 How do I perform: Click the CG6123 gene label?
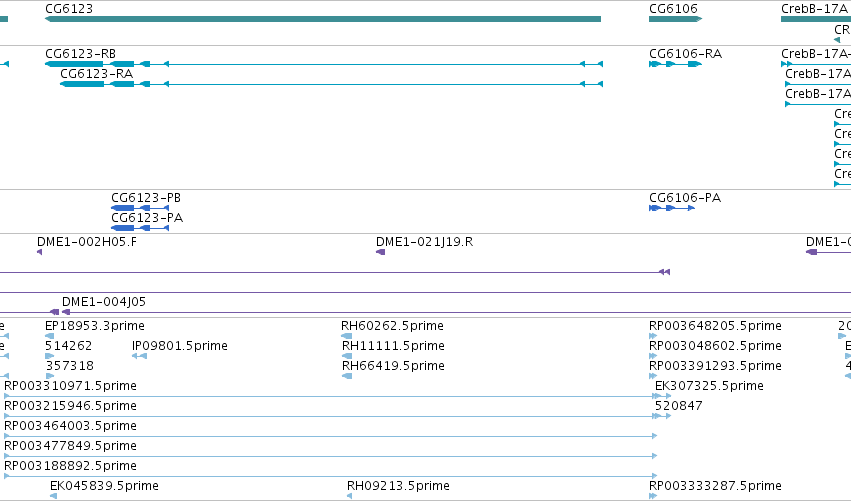[69, 9]
